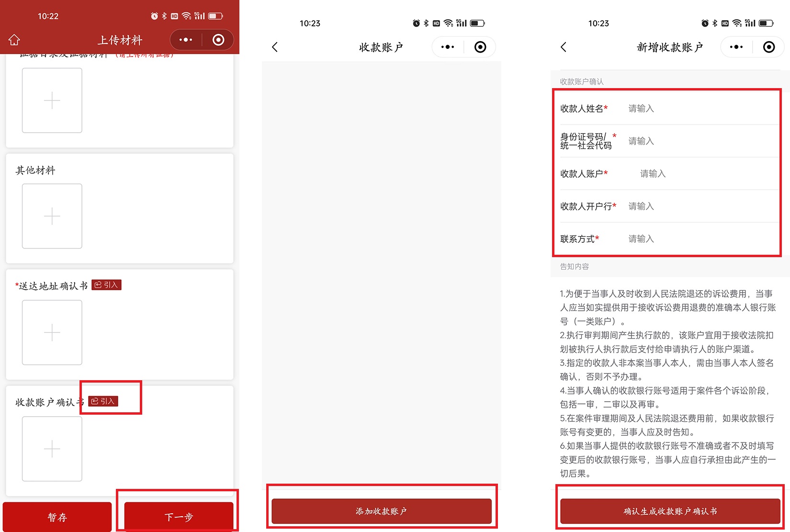Tap the 收款账户 page title

(381, 47)
